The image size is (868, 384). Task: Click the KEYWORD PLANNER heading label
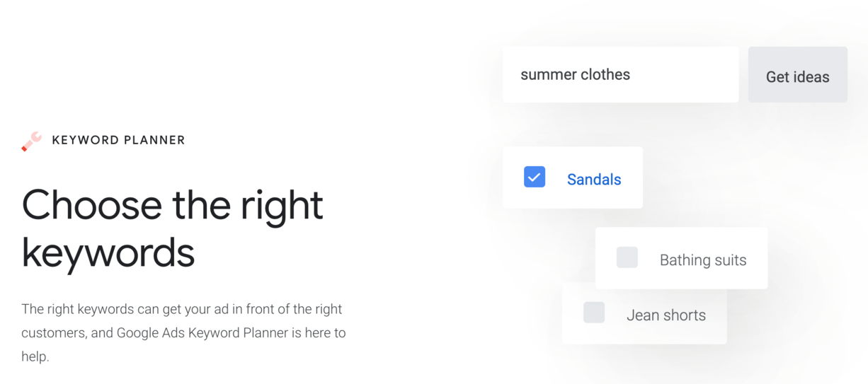[118, 140]
